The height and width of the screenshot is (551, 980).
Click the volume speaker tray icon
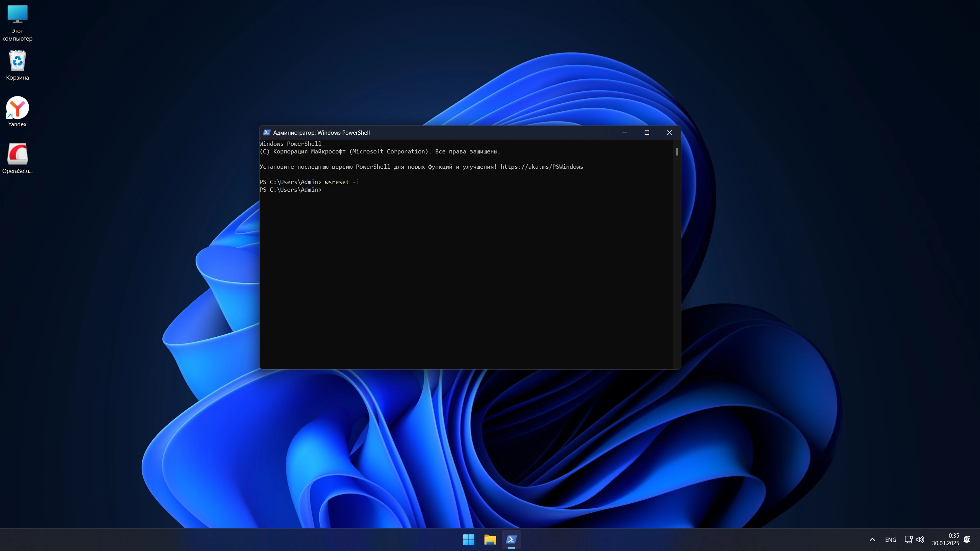point(920,540)
